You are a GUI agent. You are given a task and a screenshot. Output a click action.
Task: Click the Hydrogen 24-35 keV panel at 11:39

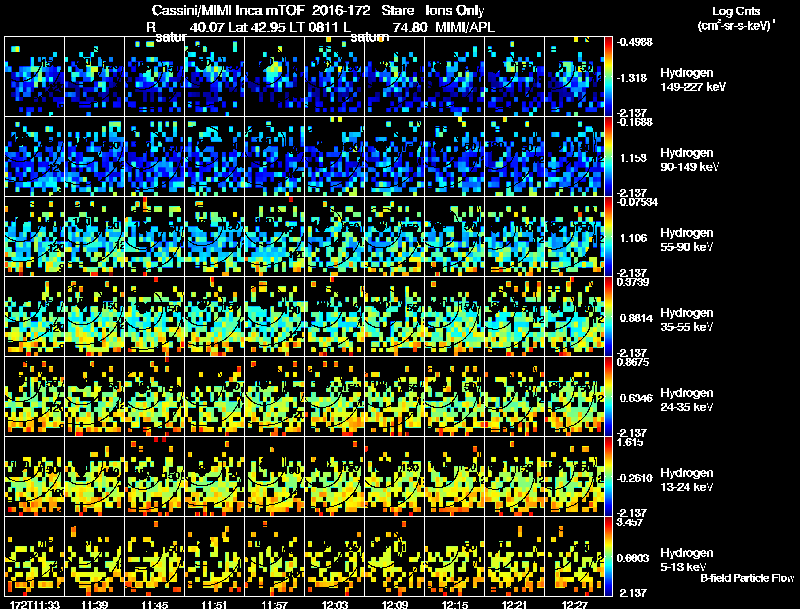(95, 396)
